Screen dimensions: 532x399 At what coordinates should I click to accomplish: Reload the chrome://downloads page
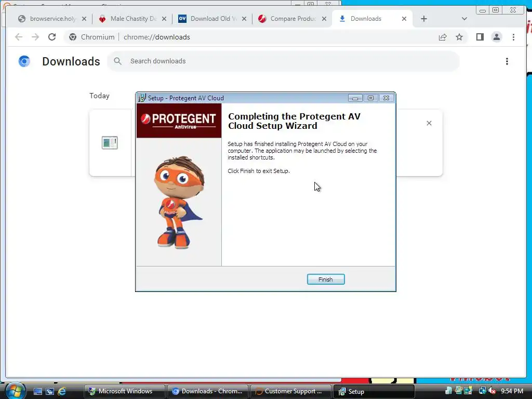tap(52, 37)
